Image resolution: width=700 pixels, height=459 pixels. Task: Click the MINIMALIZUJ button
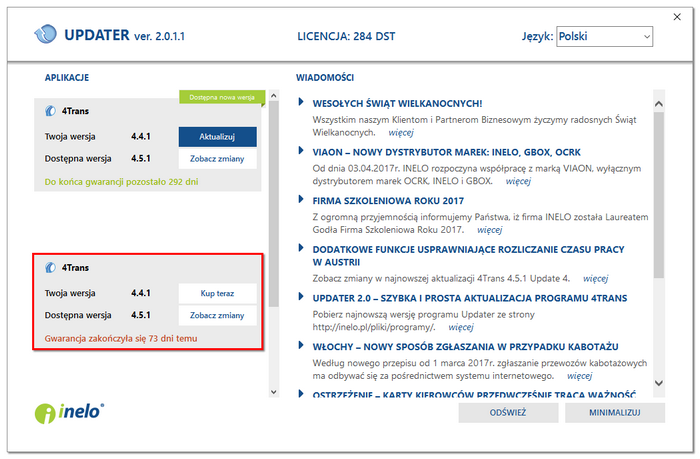(615, 413)
